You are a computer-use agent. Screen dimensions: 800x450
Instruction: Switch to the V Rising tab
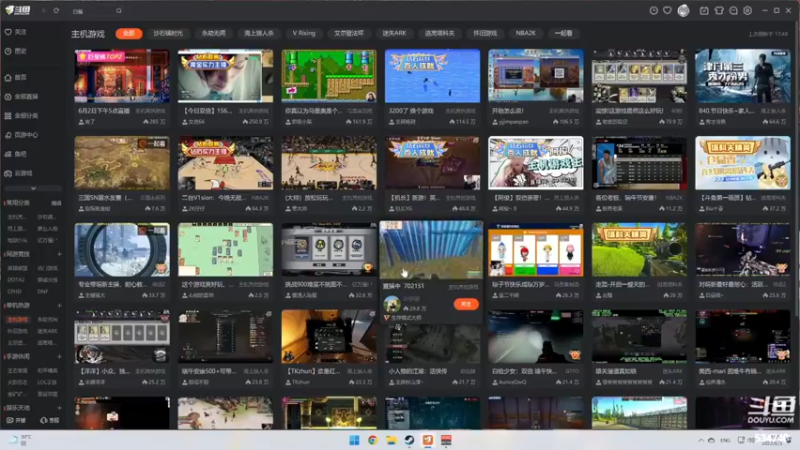[304, 33]
